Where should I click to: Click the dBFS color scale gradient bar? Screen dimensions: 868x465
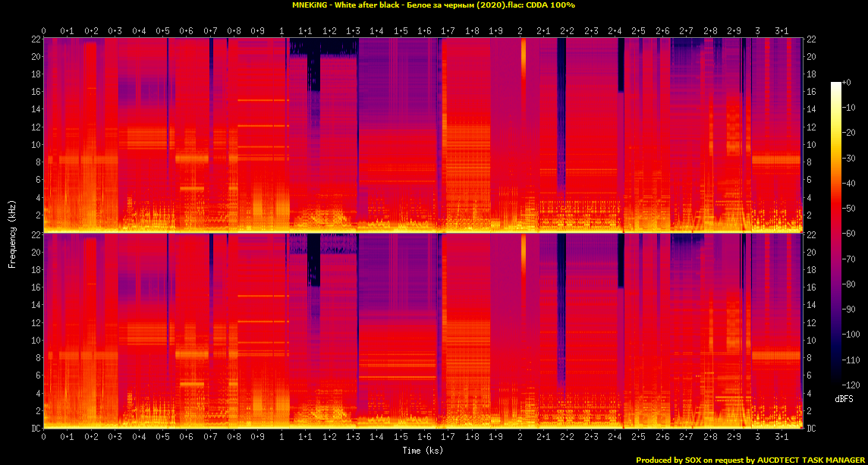[x=835, y=233]
